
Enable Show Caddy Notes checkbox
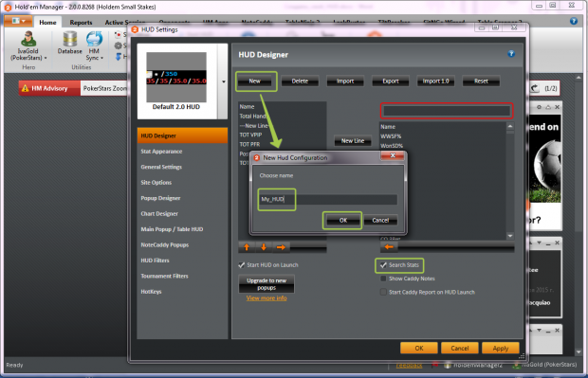tap(383, 279)
